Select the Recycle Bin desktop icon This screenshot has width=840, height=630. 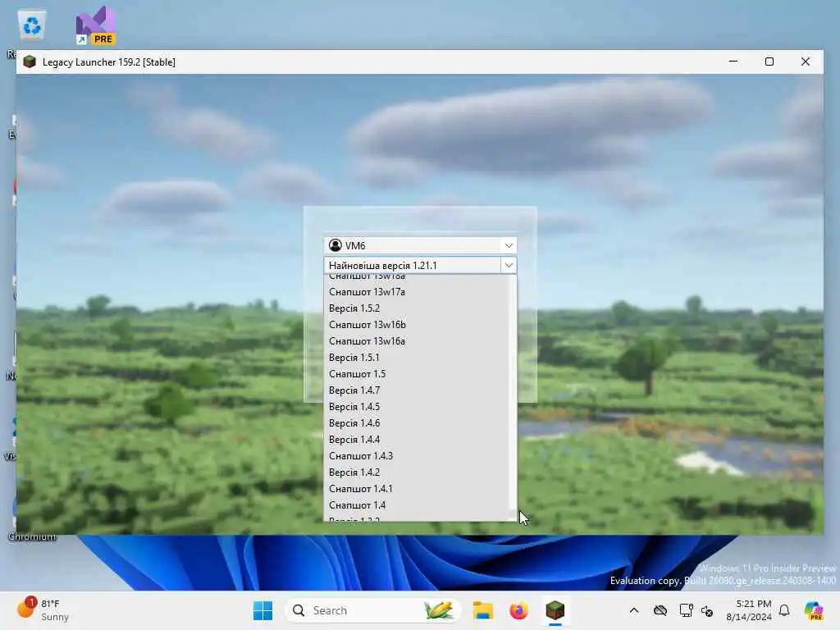click(x=32, y=25)
